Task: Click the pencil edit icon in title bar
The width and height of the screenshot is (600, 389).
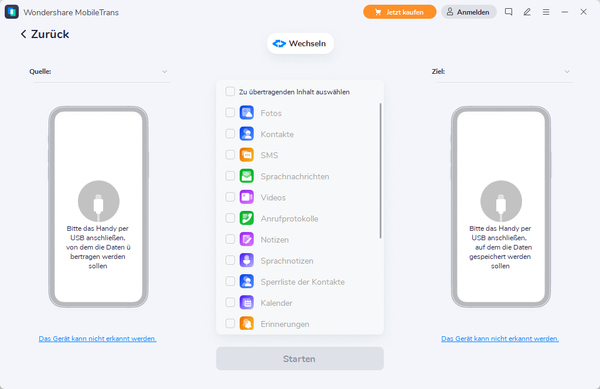Action: (x=527, y=12)
